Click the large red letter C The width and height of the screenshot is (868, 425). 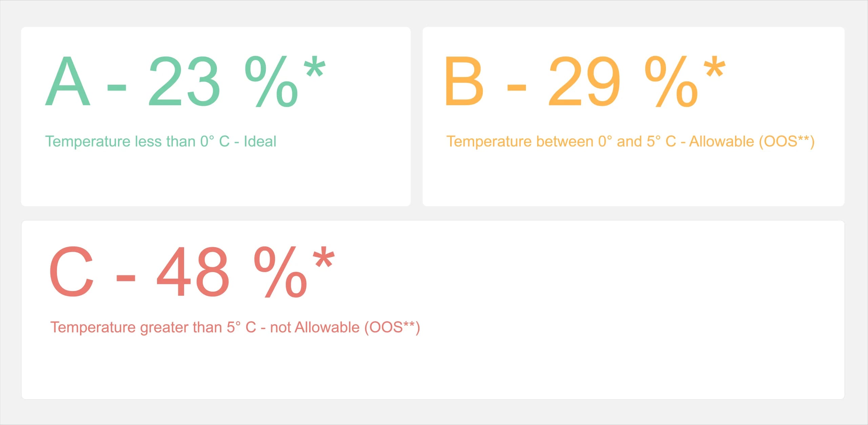point(72,271)
